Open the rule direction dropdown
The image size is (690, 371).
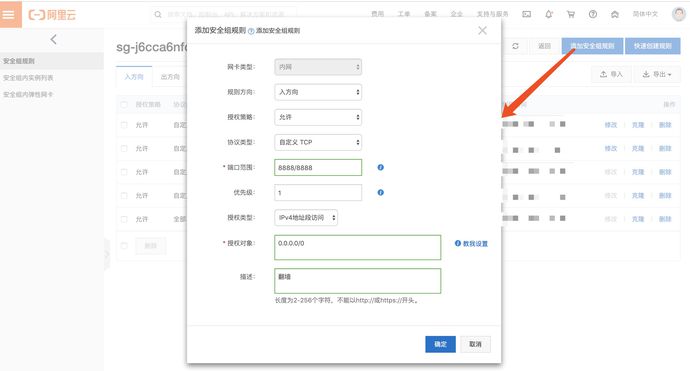click(x=318, y=92)
